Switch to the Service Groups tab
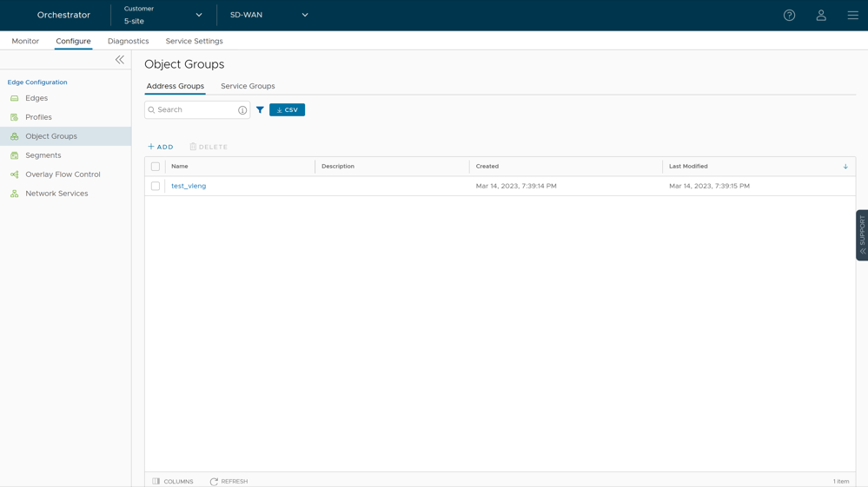The image size is (868, 487). tap(248, 86)
